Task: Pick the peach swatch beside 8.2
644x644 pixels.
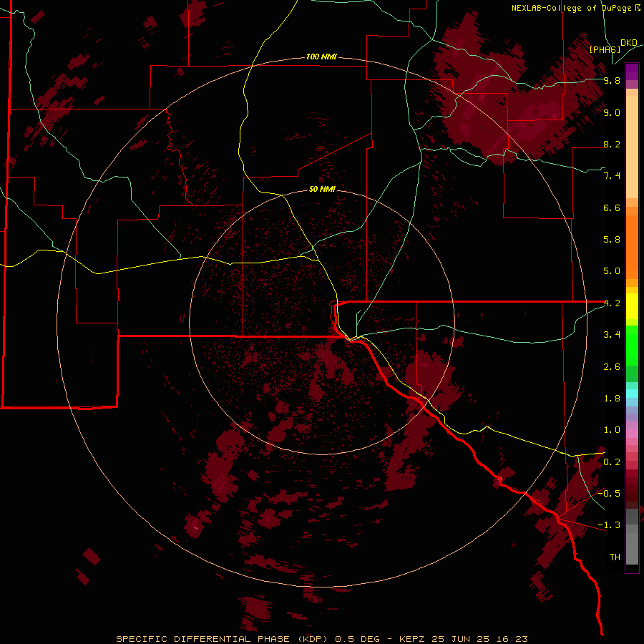Action: [x=632, y=147]
